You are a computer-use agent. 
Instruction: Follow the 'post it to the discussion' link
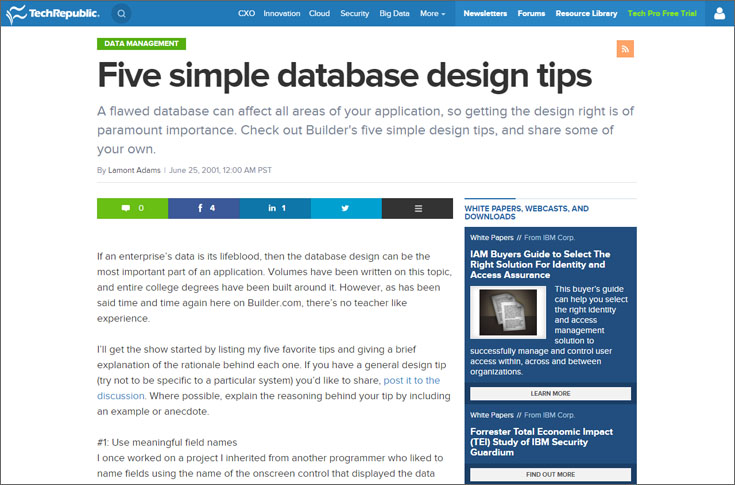pos(269,388)
